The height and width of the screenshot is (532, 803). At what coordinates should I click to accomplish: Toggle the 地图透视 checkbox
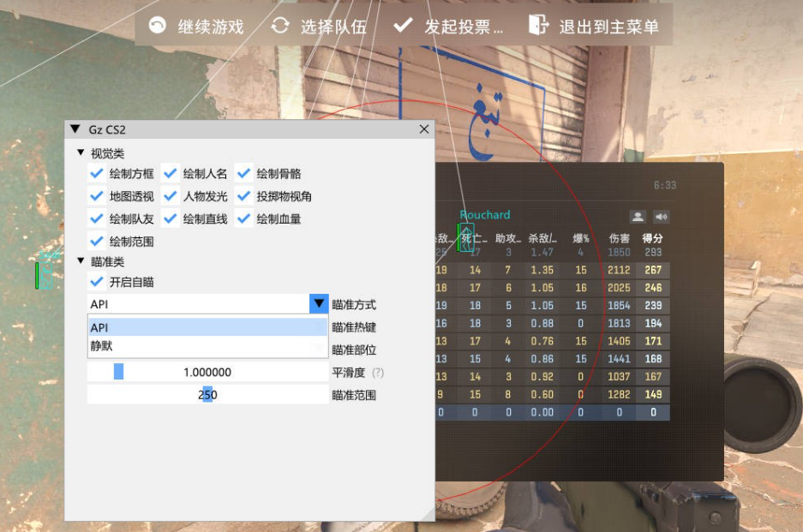96,195
